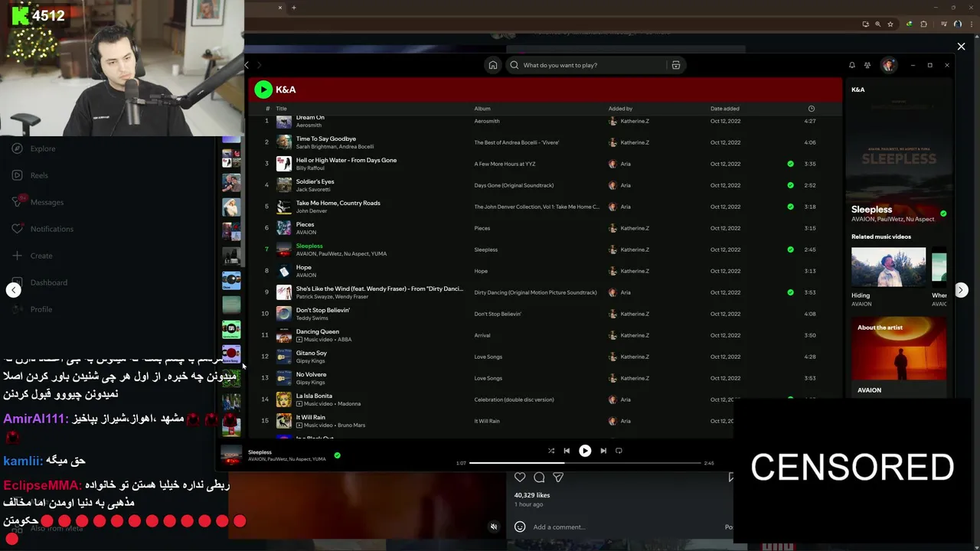Go to next Instagram post arrow
Viewport: 980px width, 551px height.
coord(961,290)
